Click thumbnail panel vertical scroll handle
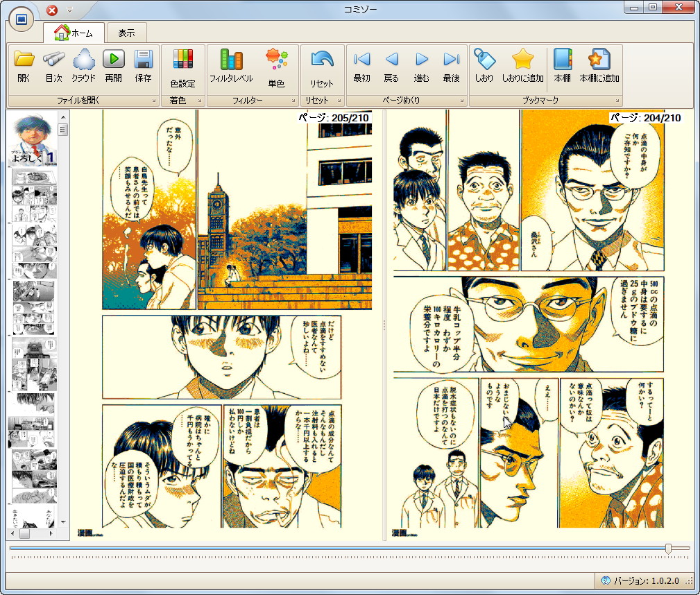700x595 pixels. click(63, 130)
